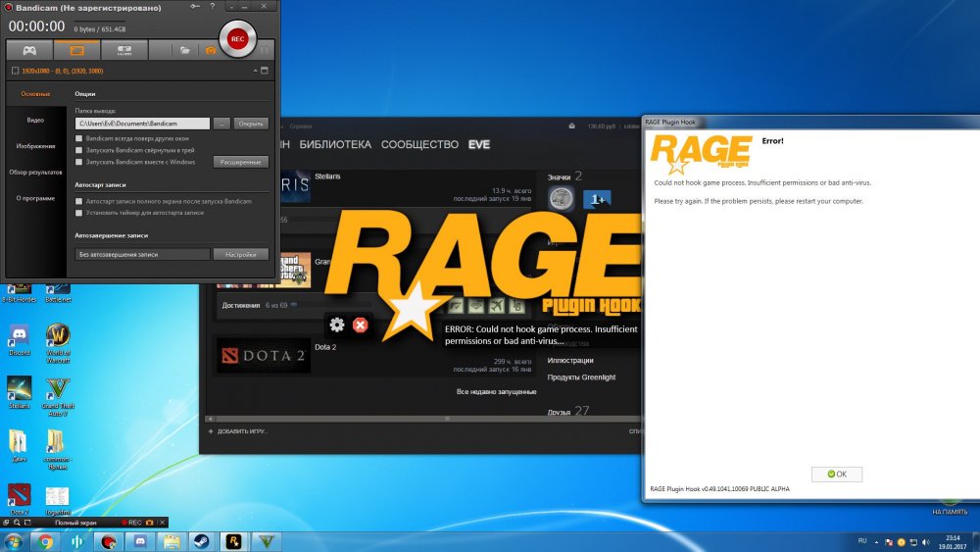
Task: Enable Bandicam always on top checkbox
Action: [79, 139]
